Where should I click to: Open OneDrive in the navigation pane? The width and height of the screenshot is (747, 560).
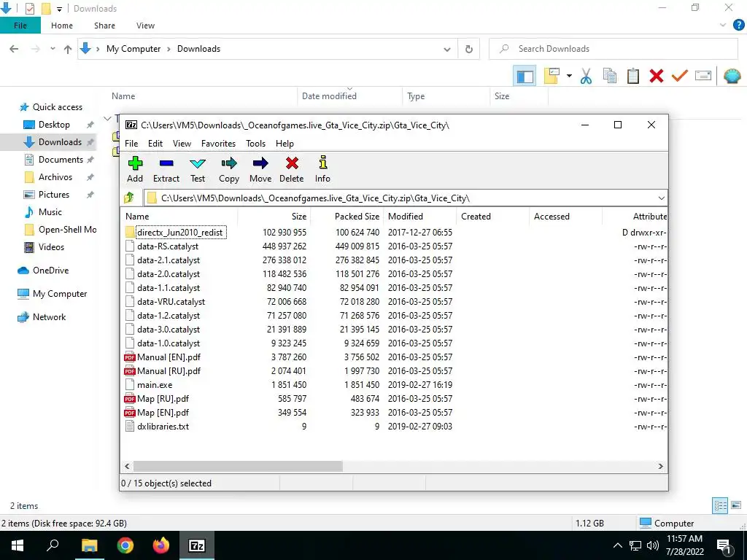pos(50,270)
